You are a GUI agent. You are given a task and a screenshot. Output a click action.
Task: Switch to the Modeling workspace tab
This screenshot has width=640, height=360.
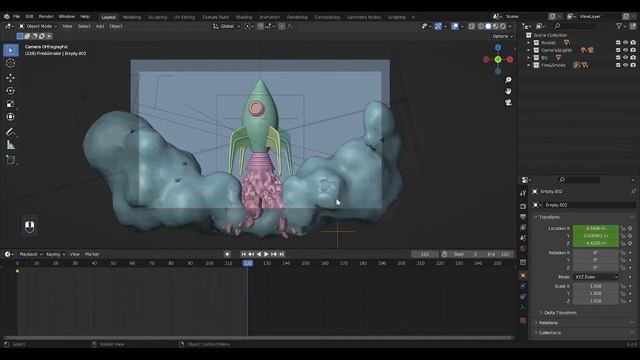point(132,17)
